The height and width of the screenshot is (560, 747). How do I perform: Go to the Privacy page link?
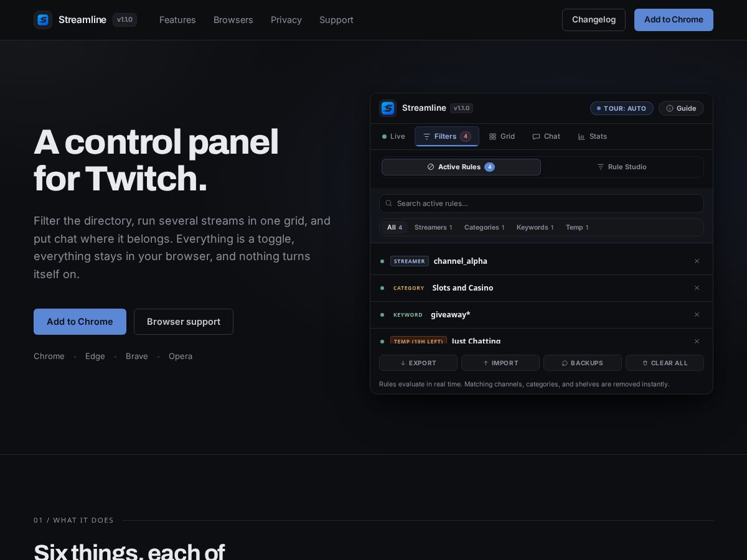[286, 20]
